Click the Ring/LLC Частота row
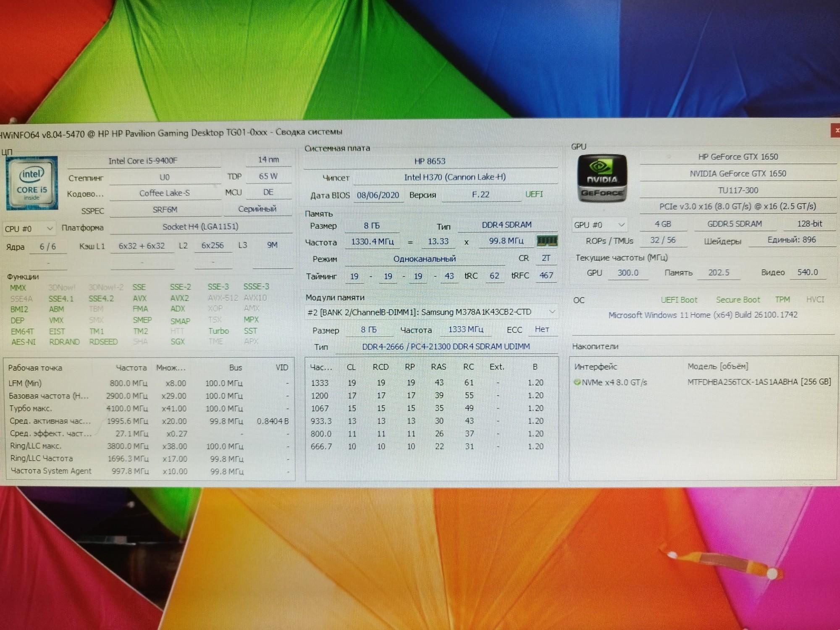 click(x=149, y=459)
